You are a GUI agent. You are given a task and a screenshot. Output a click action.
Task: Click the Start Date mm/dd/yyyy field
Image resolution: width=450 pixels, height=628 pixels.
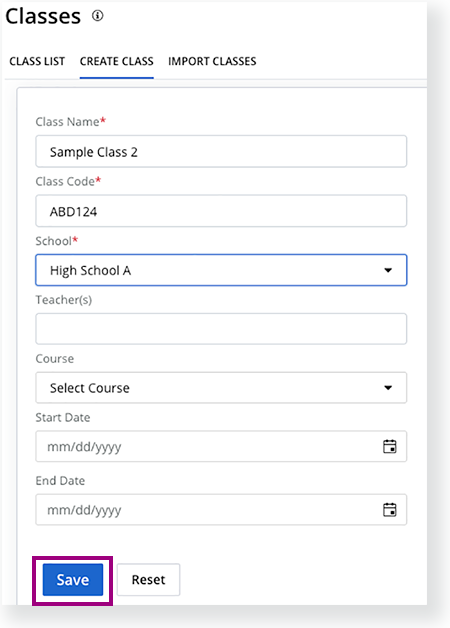coord(221,446)
